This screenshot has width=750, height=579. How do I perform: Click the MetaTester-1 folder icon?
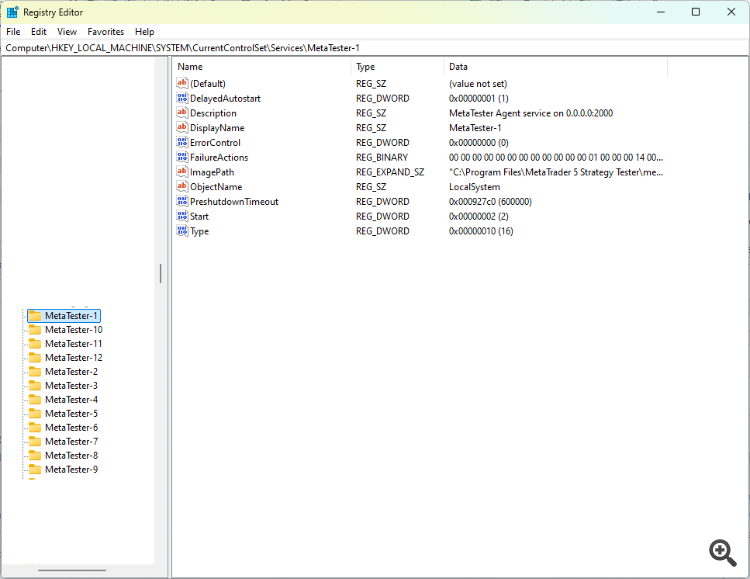35,316
